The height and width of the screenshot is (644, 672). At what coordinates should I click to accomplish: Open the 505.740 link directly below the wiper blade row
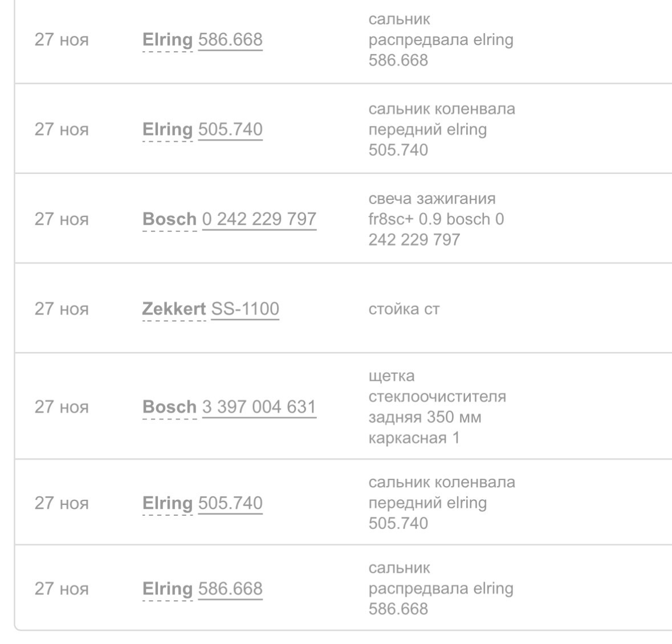[x=230, y=503]
